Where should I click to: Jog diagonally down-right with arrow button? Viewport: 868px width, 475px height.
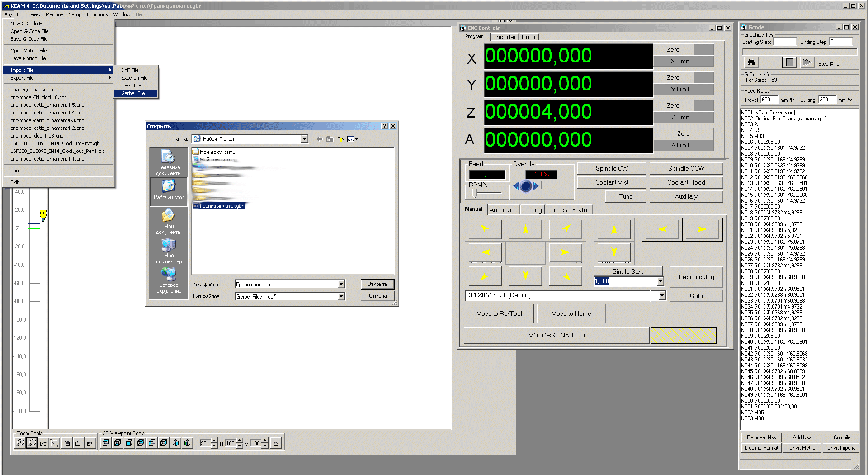click(566, 276)
